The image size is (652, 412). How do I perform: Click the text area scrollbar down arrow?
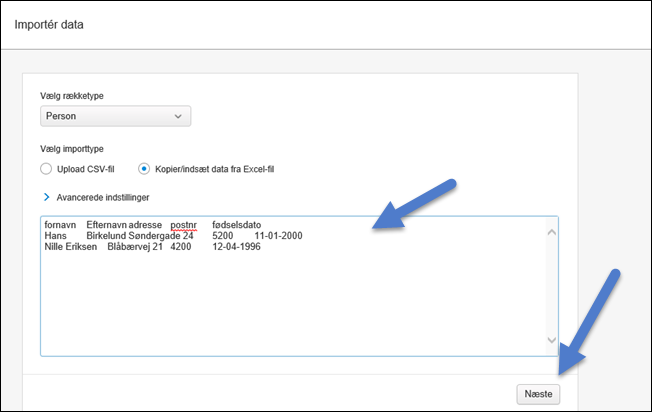coord(551,341)
